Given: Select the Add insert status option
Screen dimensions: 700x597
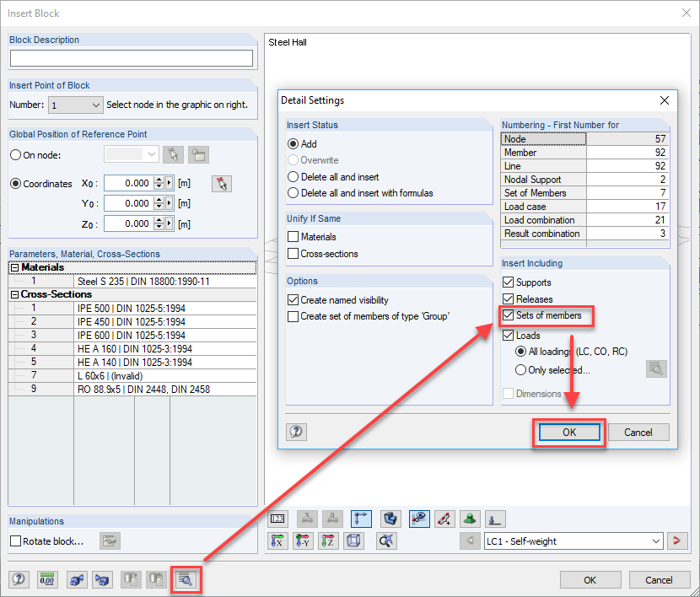Looking at the screenshot, I should (293, 143).
